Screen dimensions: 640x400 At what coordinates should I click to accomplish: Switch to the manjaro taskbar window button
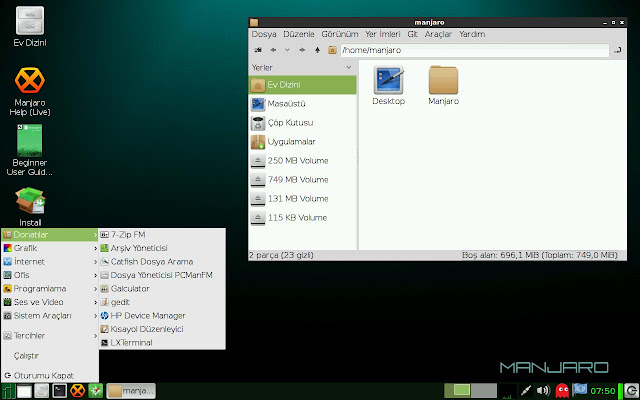131,391
